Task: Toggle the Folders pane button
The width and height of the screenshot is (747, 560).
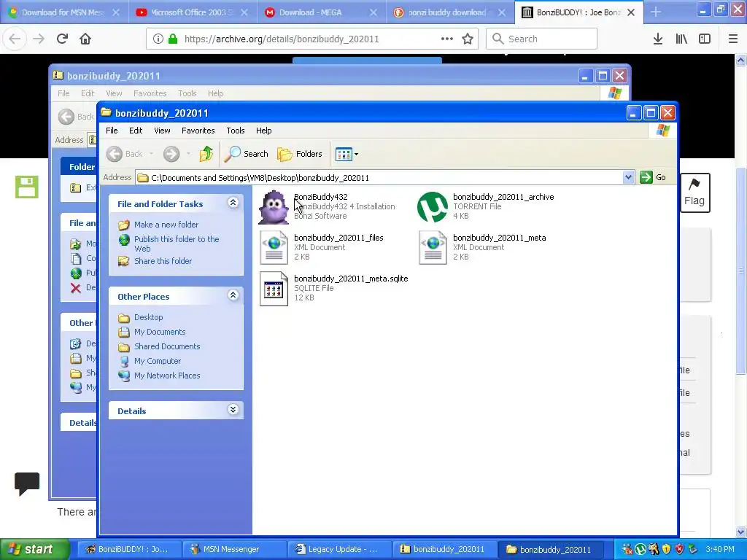Action: tap(300, 154)
